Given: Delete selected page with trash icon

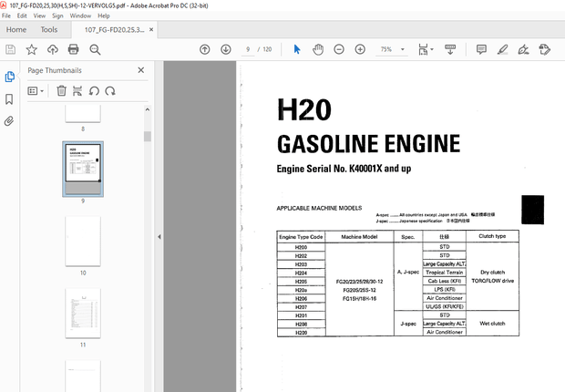Looking at the screenshot, I should (x=61, y=91).
